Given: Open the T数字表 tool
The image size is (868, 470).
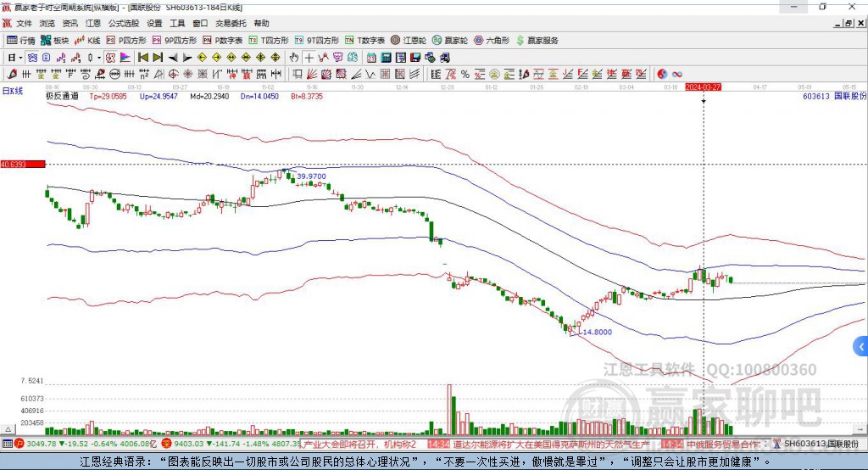Looking at the screenshot, I should [x=364, y=41].
